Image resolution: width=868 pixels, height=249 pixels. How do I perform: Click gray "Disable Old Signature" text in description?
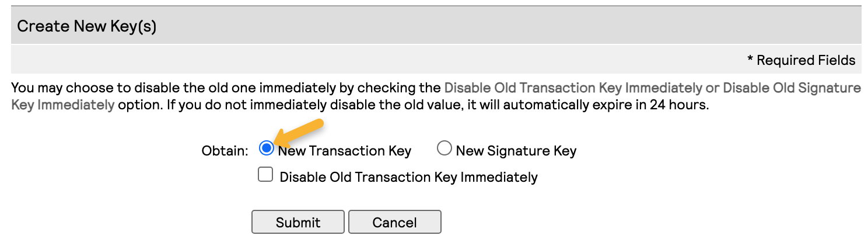(792, 89)
